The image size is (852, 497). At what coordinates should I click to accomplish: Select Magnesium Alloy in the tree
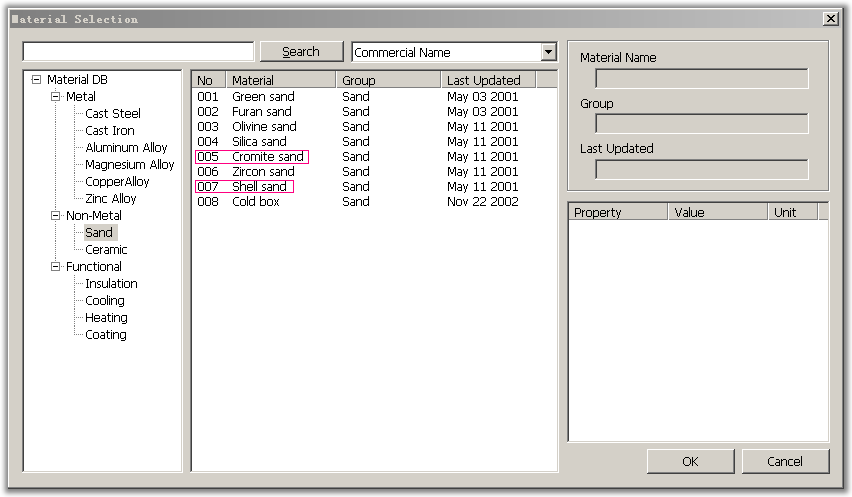pyautogui.click(x=129, y=165)
